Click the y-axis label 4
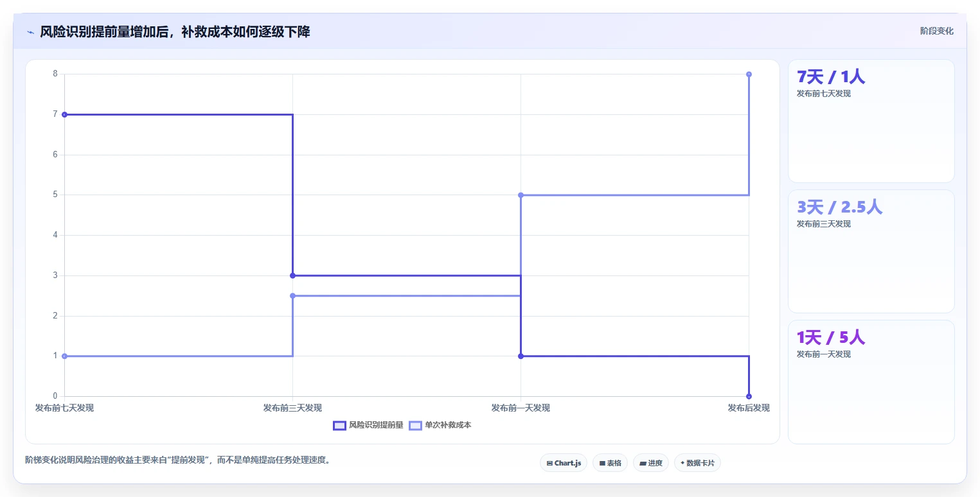Screen dimensions: 980x497 [x=55, y=235]
